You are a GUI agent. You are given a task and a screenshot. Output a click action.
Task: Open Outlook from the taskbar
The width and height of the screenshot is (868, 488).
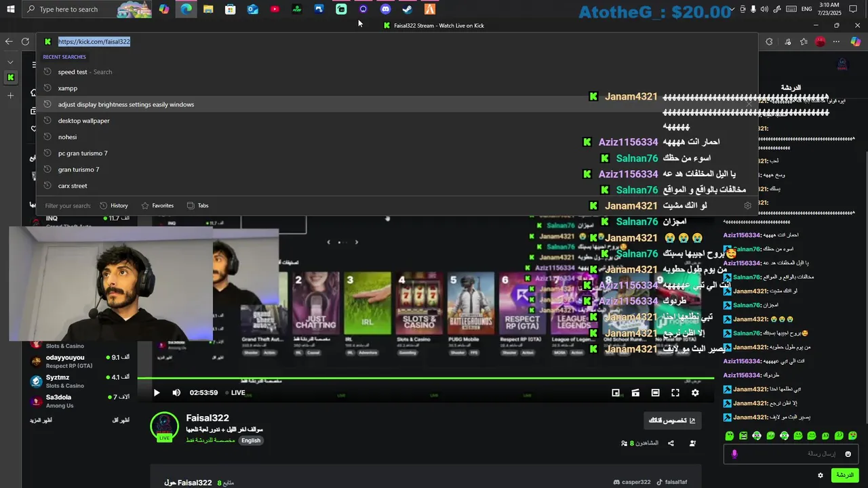[x=252, y=9]
